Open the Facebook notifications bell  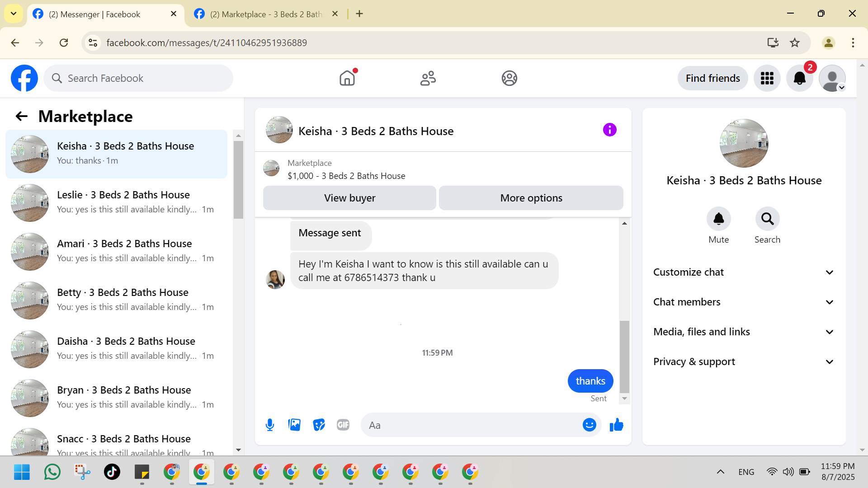799,78
